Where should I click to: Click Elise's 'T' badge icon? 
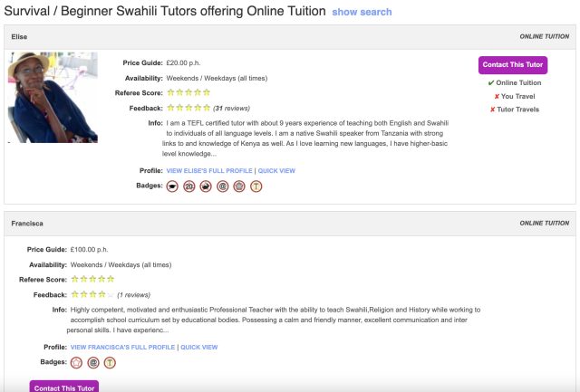coord(256,186)
